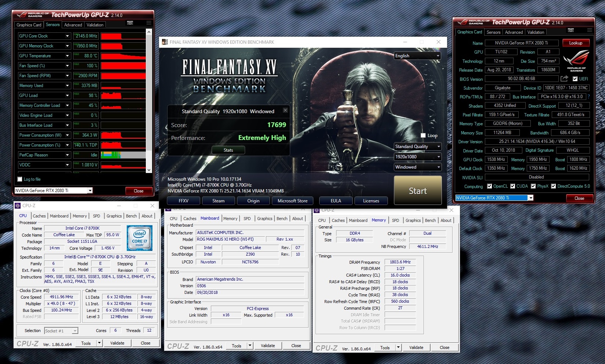The height and width of the screenshot is (364, 605).
Task: Click Close button in left GPU-Z window
Action: tap(138, 191)
